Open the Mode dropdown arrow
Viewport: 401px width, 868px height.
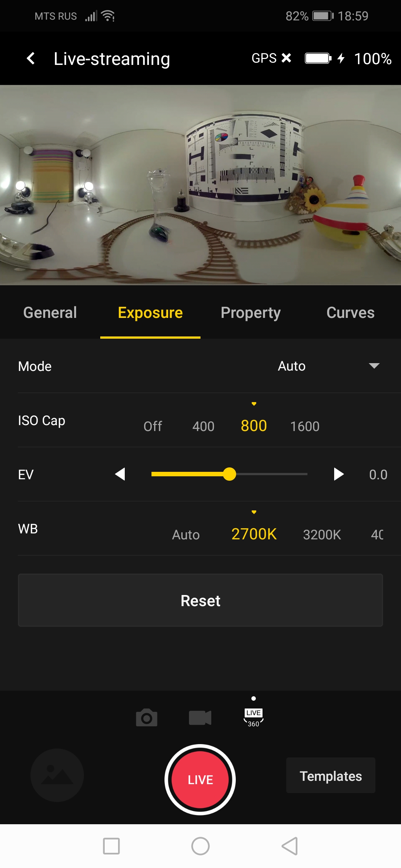tap(374, 366)
